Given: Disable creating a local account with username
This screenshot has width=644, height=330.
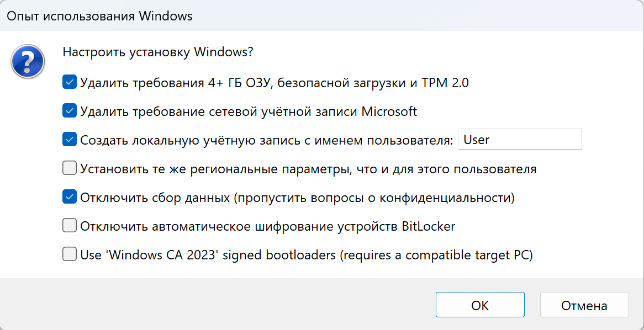Looking at the screenshot, I should pos(69,139).
